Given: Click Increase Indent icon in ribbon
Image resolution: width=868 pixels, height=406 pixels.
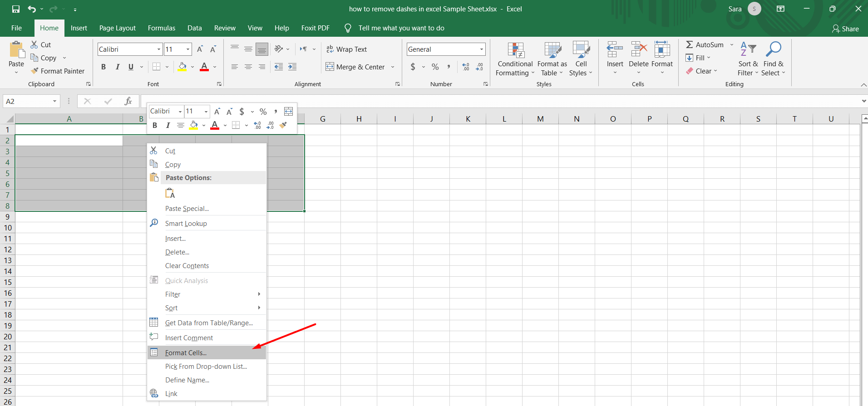Looking at the screenshot, I should [x=292, y=67].
